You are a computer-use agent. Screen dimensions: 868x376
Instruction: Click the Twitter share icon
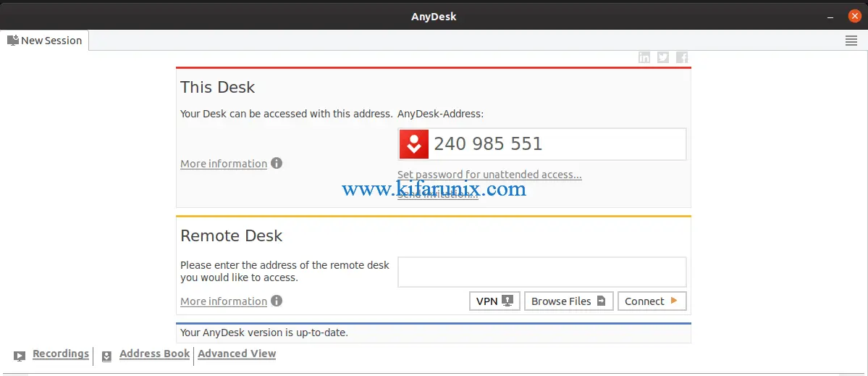click(x=663, y=58)
